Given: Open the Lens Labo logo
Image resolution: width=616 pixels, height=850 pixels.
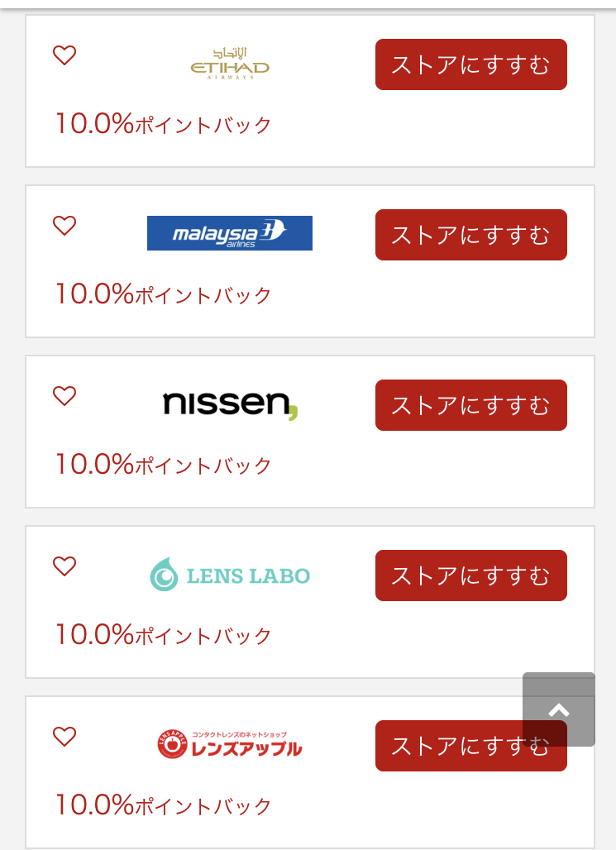Looking at the screenshot, I should click(230, 575).
